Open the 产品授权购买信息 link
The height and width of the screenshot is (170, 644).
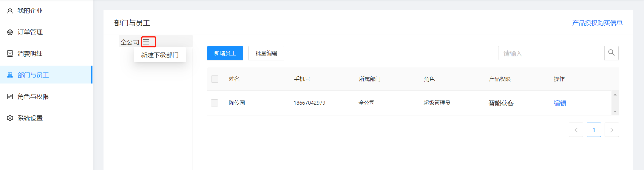point(597,23)
